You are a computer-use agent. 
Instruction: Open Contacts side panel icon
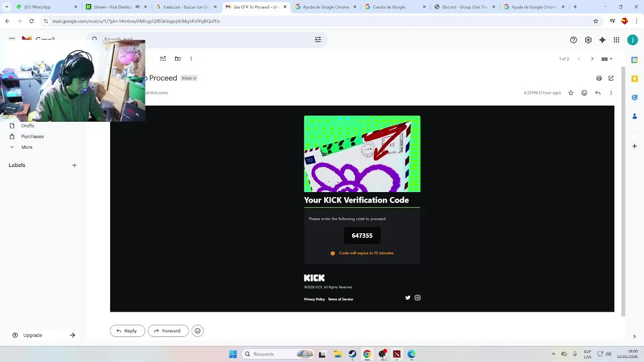coord(634,116)
